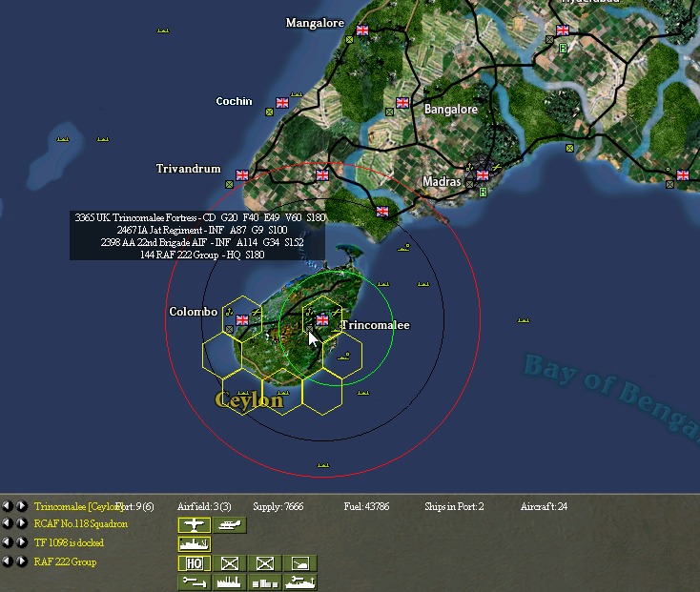Click the Supply: 7666 value
The width and height of the screenshot is (700, 592).
click(x=278, y=507)
